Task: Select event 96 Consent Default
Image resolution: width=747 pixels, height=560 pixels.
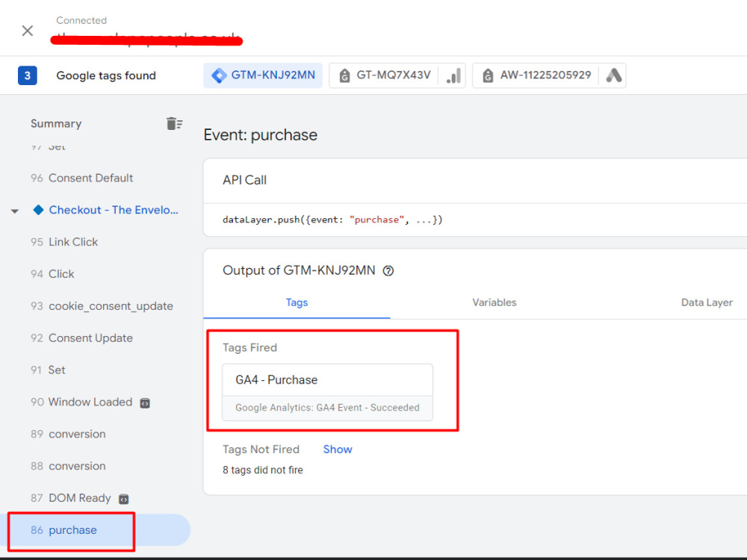Action: point(82,178)
